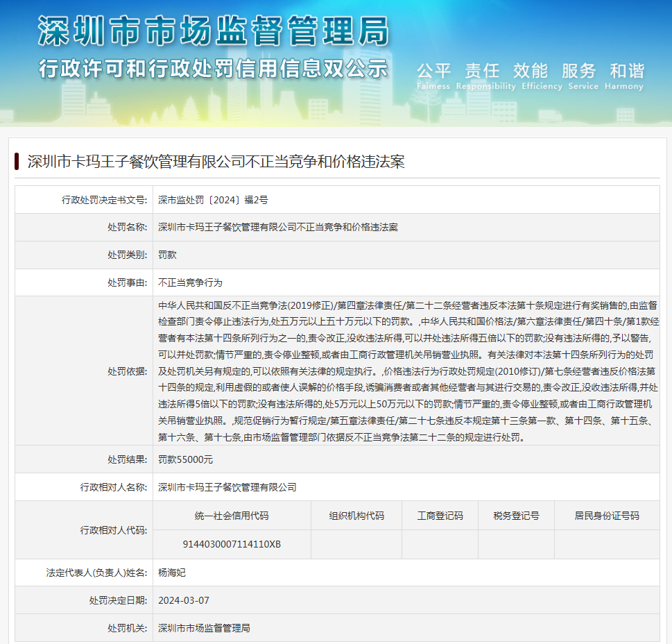Click the 处罚机关 label
This screenshot has height=644, width=672.
[x=128, y=628]
